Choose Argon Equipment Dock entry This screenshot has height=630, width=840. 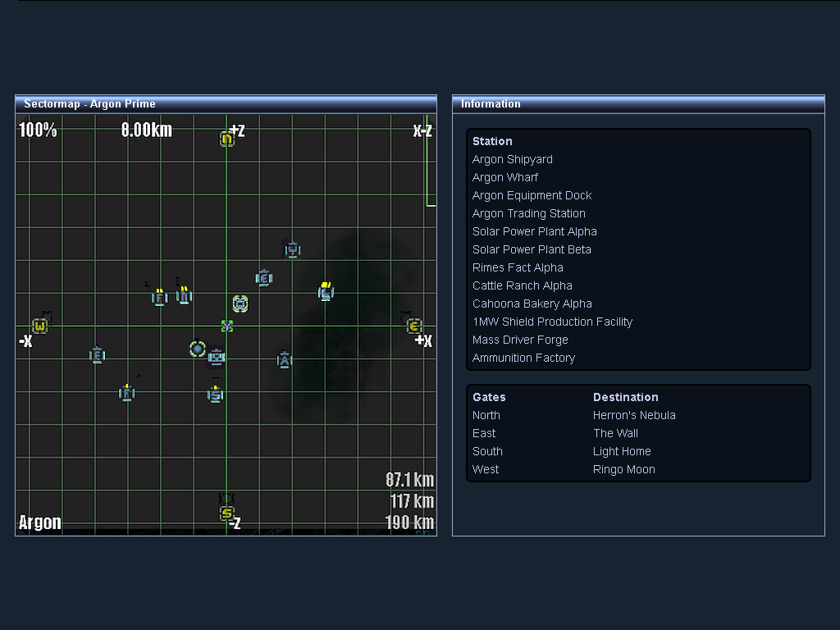[x=532, y=195]
